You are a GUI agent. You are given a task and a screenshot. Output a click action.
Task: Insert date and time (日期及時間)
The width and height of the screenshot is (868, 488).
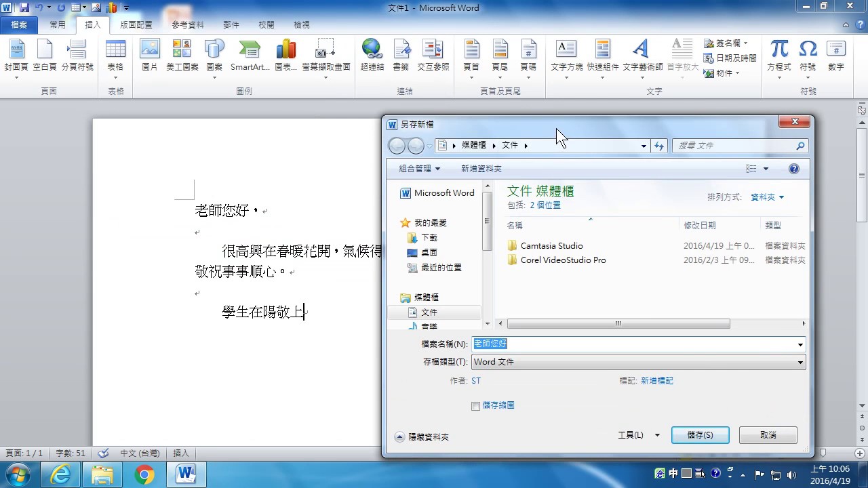(x=730, y=58)
